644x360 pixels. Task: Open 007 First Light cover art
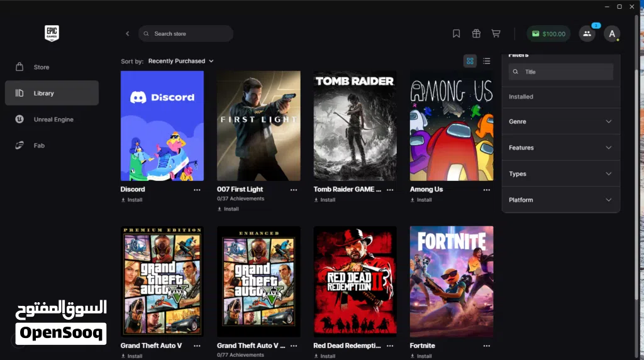[x=258, y=126]
